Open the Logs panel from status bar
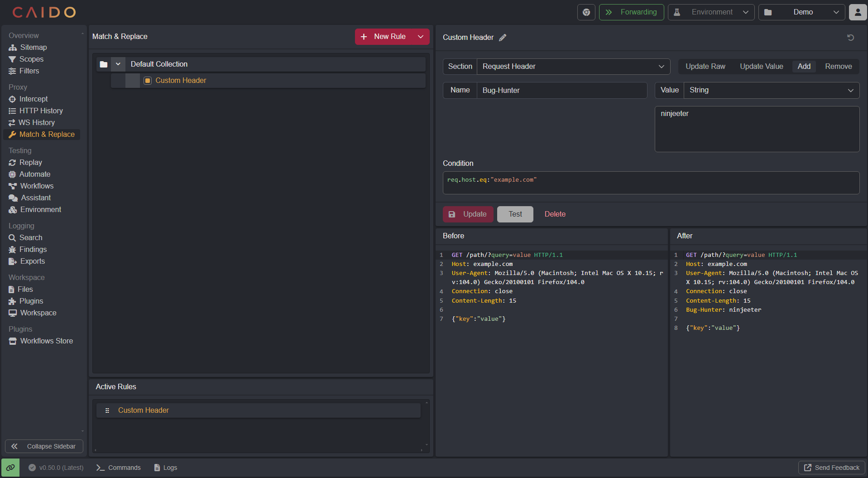 coord(166,468)
